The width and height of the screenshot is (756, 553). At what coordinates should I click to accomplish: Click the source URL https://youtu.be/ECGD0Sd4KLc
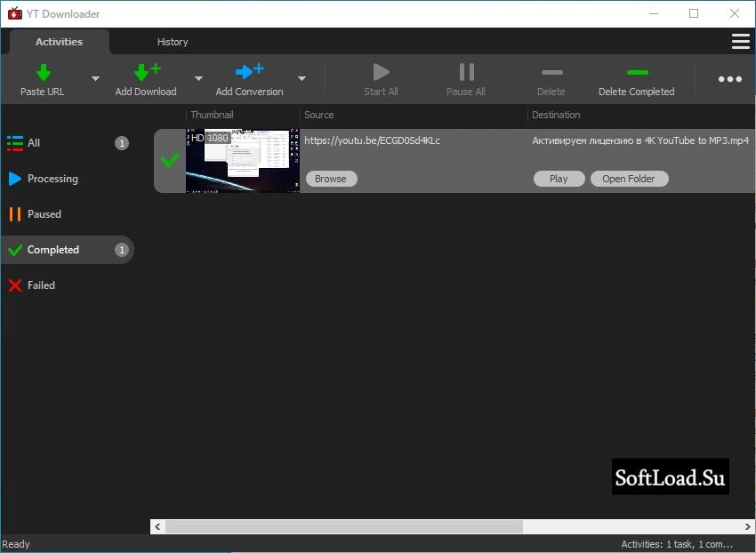pos(372,140)
